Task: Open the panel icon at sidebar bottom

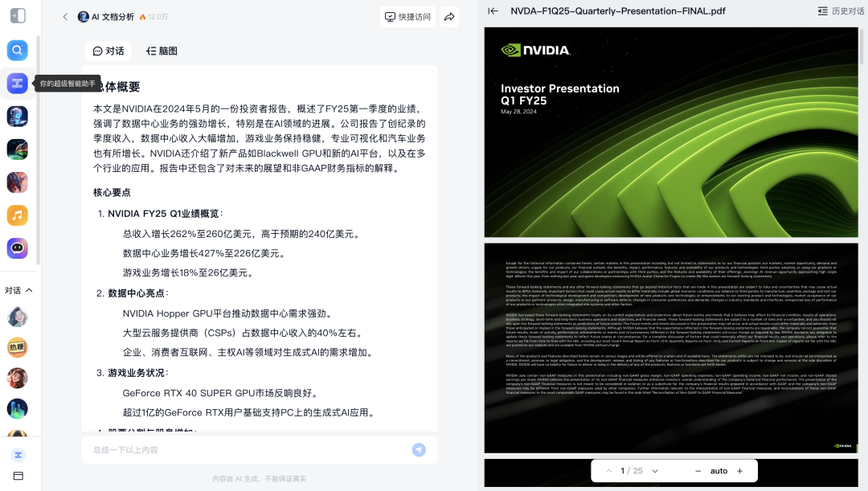Action: 18,477
